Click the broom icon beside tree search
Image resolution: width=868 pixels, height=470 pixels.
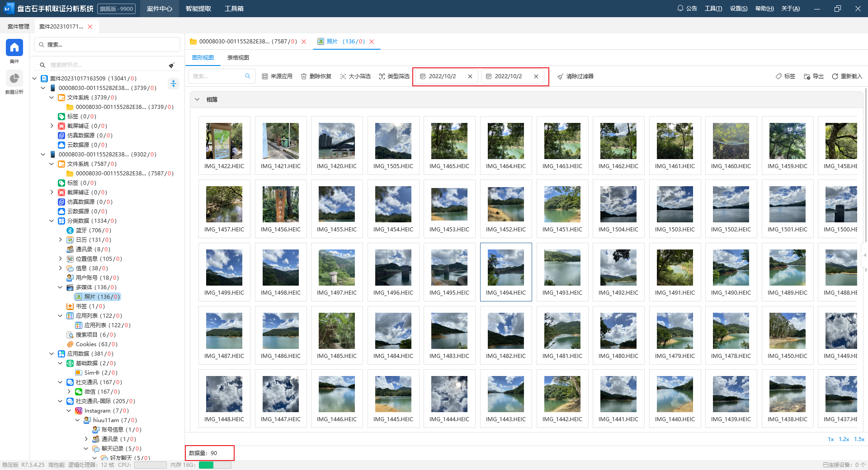pyautogui.click(x=172, y=65)
